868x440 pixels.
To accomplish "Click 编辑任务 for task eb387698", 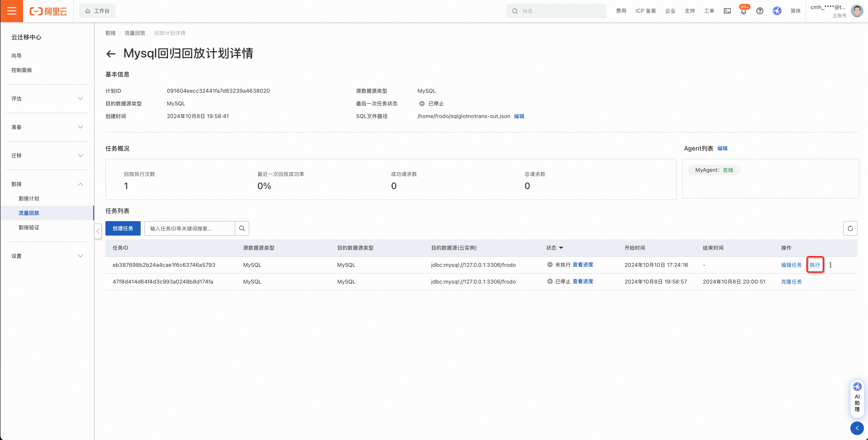I will pos(792,265).
